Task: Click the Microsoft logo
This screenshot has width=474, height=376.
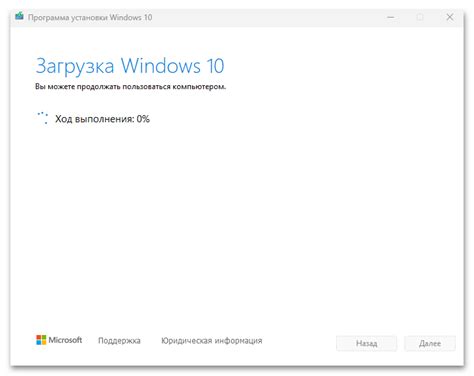Action: (x=59, y=340)
